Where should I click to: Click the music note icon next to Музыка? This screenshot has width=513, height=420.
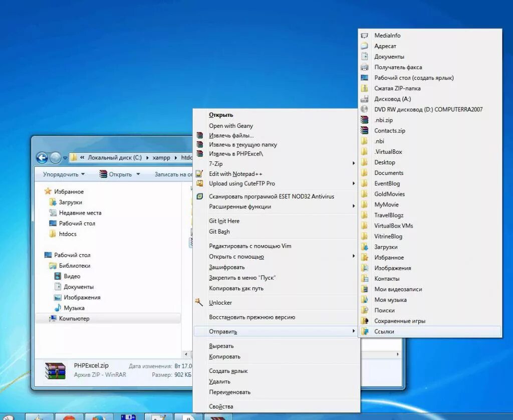[x=58, y=308]
